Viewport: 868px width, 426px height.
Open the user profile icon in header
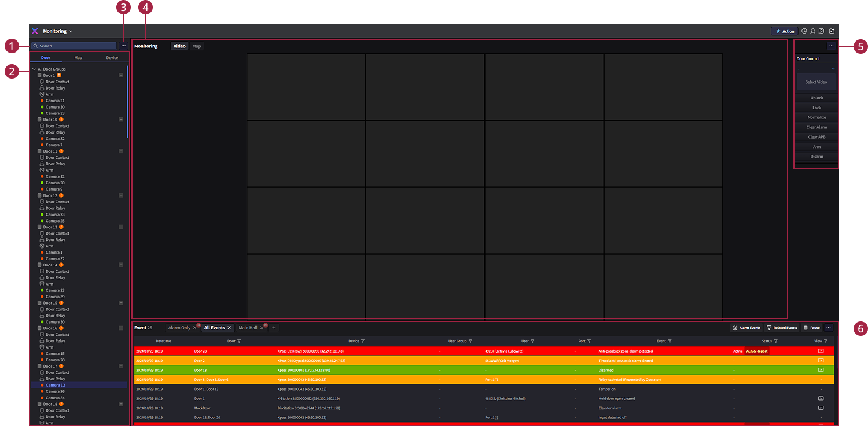(x=812, y=31)
